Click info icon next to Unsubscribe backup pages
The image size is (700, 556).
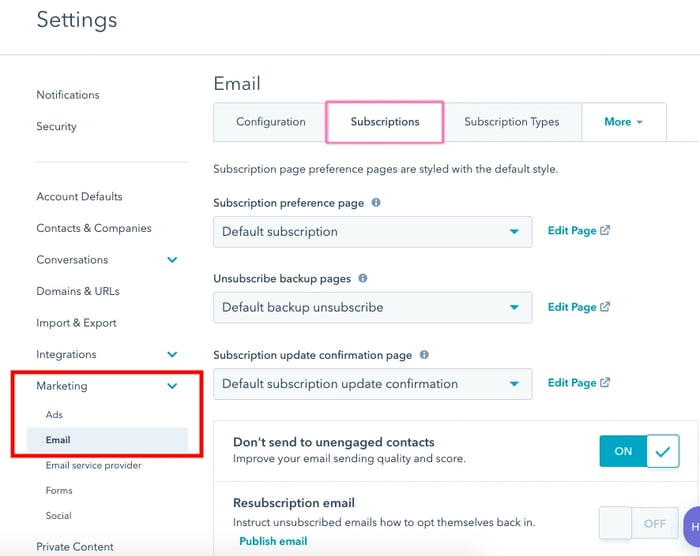[363, 278]
